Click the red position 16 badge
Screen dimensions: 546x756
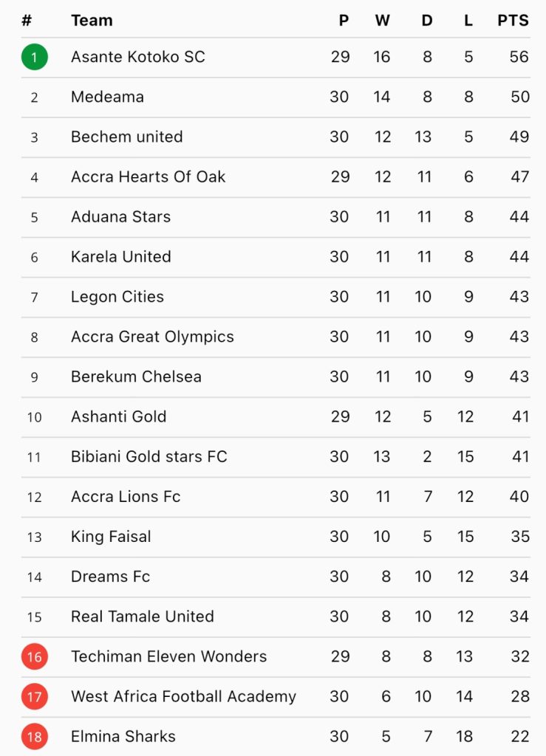tap(34, 656)
